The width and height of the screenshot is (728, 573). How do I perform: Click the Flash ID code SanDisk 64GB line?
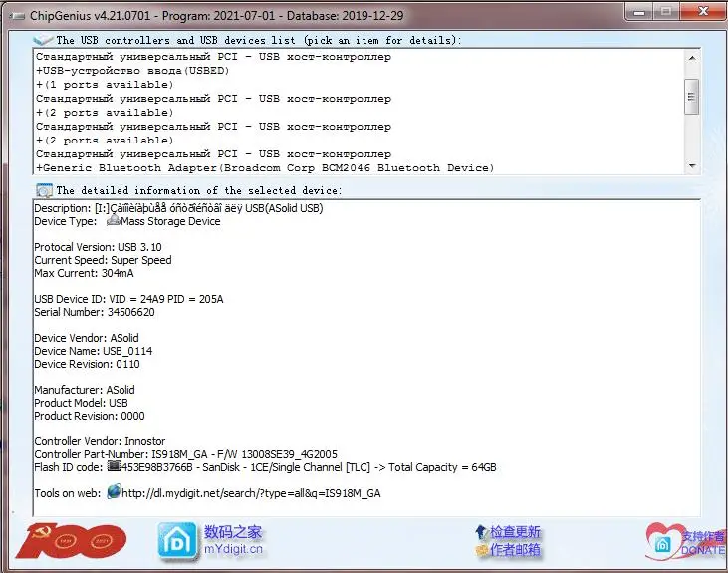pyautogui.click(x=265, y=467)
